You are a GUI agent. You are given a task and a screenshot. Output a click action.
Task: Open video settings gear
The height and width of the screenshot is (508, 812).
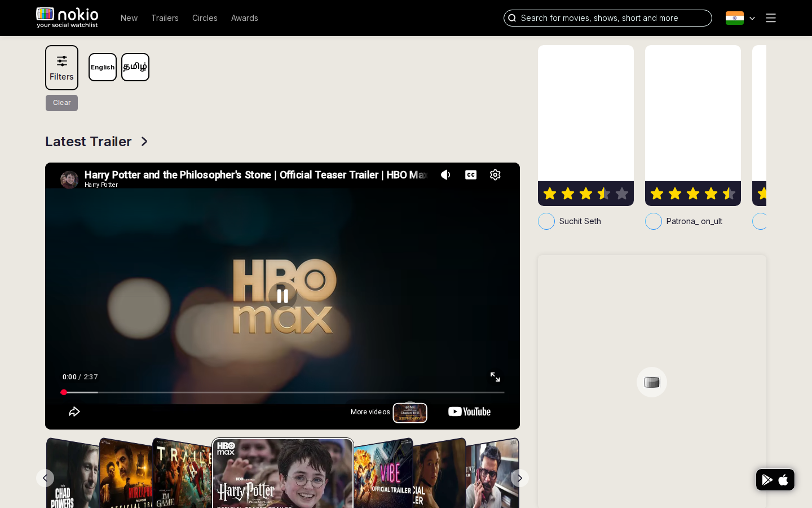click(495, 175)
